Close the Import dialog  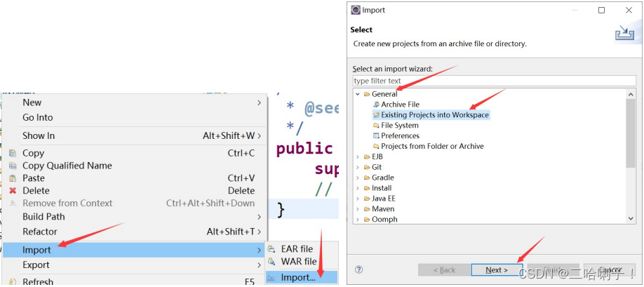[629, 11]
